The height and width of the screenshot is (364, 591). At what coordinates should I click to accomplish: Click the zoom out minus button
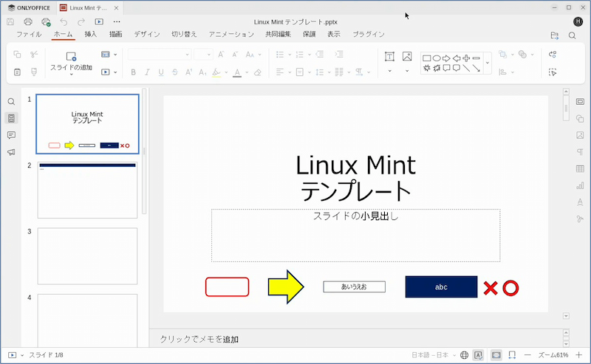(527, 355)
